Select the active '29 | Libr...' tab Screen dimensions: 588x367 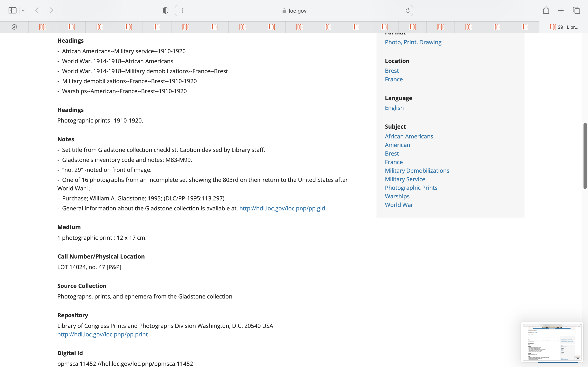pos(564,27)
